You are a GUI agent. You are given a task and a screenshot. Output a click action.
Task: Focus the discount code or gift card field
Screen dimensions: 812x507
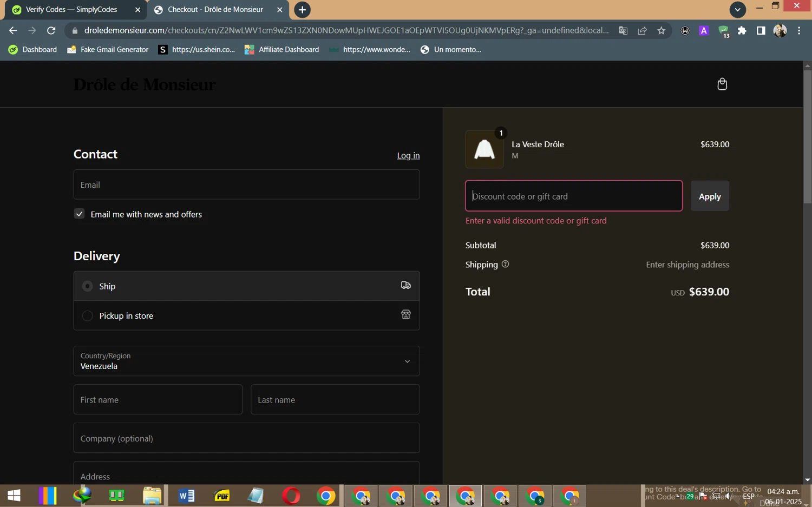[x=574, y=196]
